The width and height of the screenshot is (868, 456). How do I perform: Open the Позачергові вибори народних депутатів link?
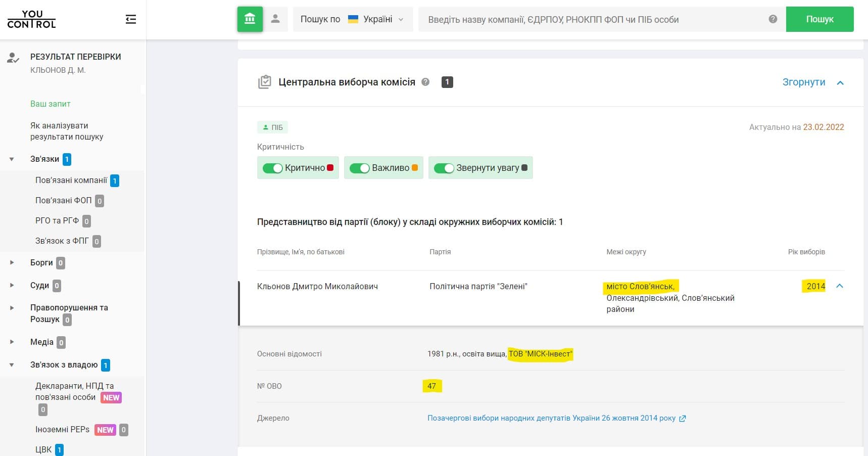(551, 418)
